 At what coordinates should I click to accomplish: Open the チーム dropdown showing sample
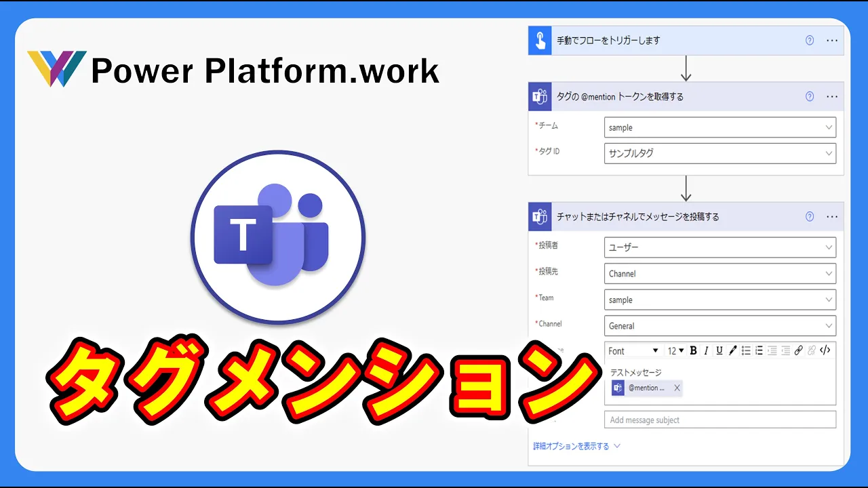tap(719, 127)
